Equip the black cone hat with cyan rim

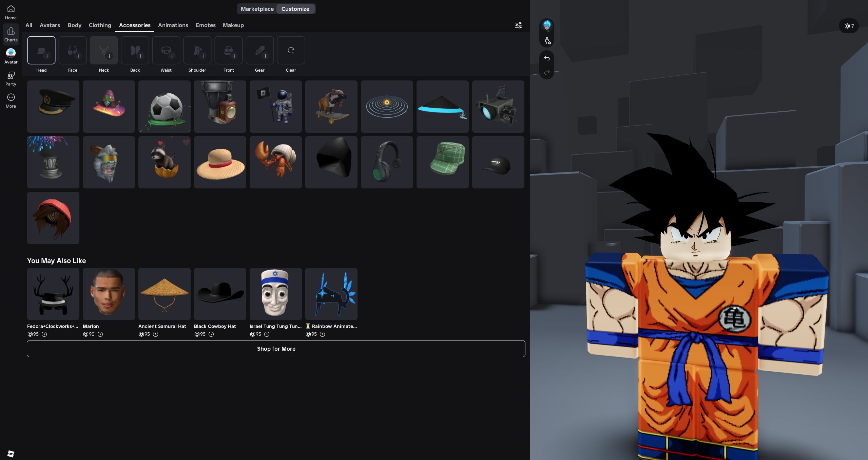(x=443, y=107)
